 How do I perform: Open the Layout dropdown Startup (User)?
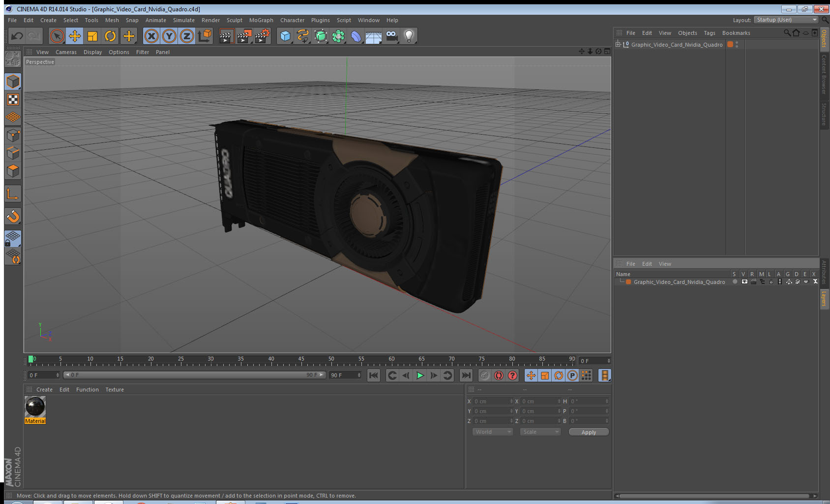tap(786, 20)
